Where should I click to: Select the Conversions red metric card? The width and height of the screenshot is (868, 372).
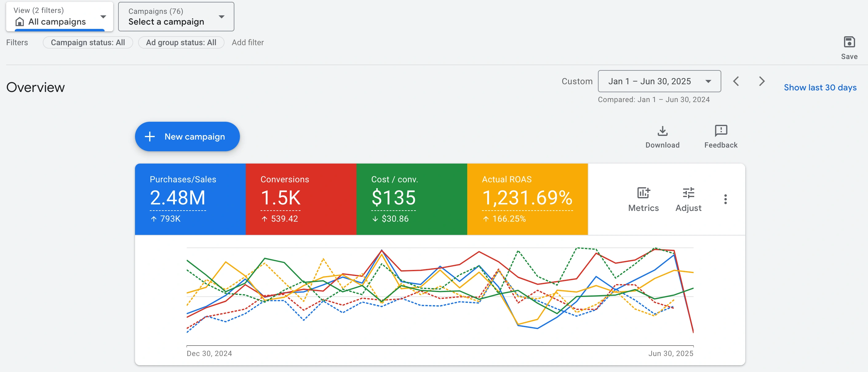(301, 199)
